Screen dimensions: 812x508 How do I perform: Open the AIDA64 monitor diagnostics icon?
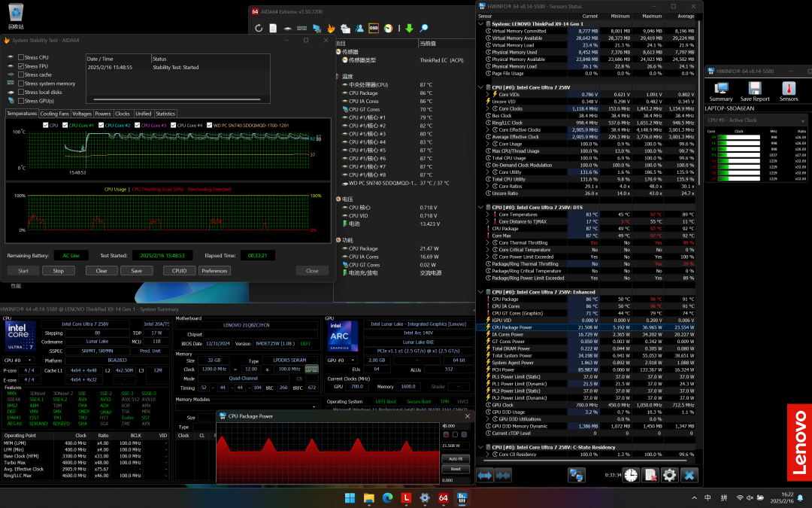tap(317, 28)
